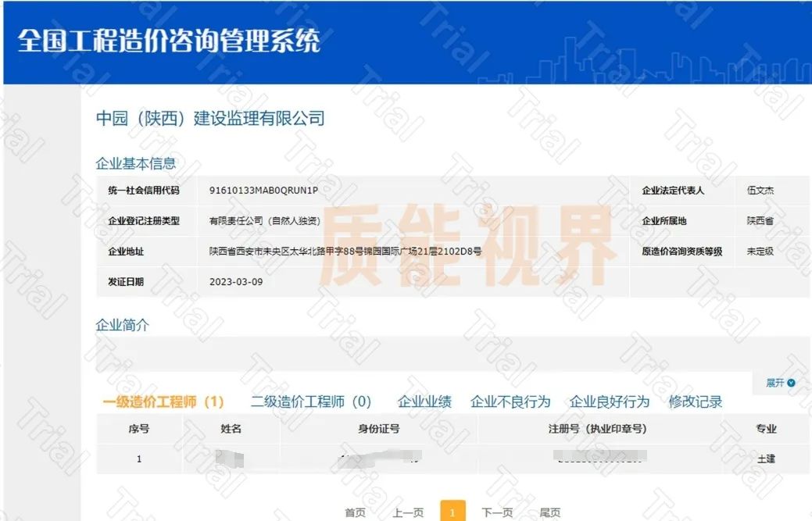Click the company name 中园（陕西）建设监理有限公司

point(211,118)
